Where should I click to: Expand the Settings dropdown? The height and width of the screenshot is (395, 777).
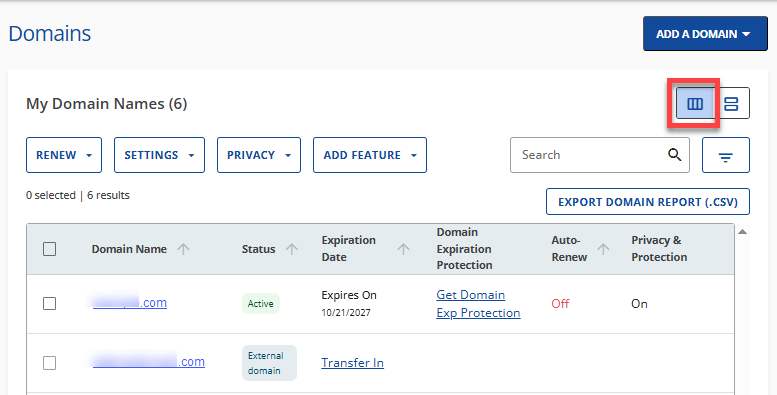coord(159,155)
